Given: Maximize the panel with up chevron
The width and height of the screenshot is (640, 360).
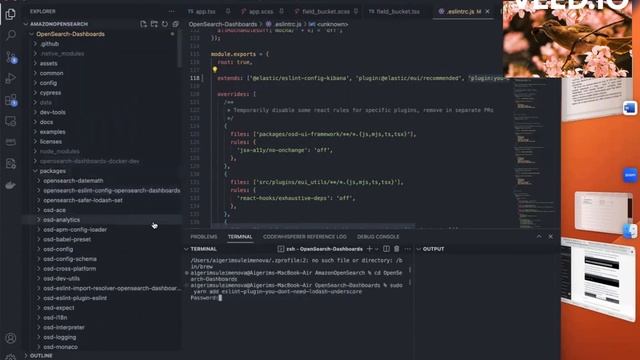Looking at the screenshot, I should (539, 236).
